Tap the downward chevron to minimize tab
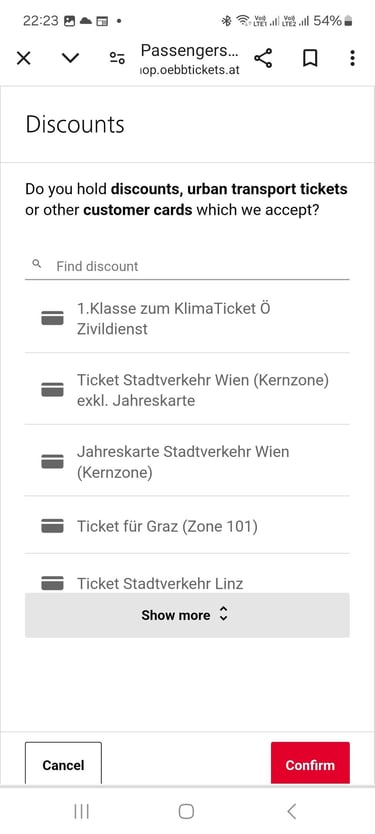Screen dimensions: 375x834 tap(70, 58)
